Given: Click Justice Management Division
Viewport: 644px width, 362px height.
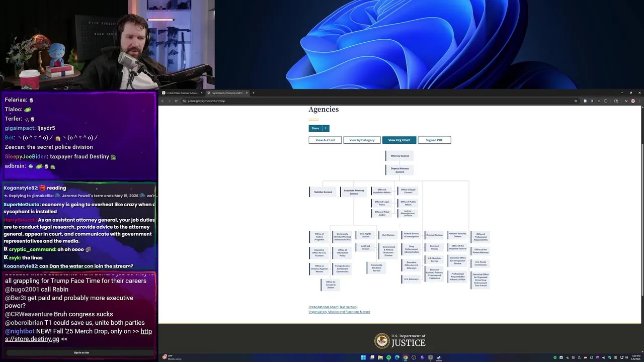Looking at the screenshot, I should tap(408, 214).
